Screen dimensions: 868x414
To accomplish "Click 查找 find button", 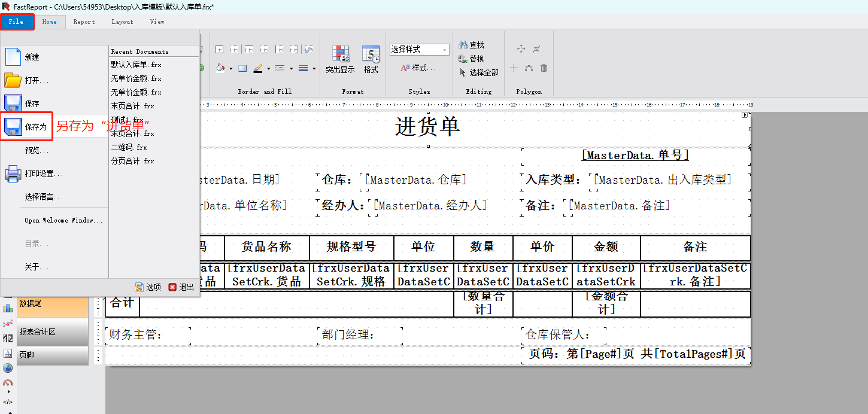I will pos(471,45).
